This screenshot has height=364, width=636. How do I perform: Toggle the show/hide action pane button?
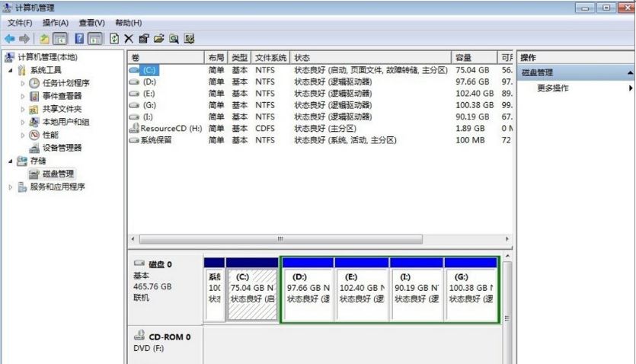(96, 38)
